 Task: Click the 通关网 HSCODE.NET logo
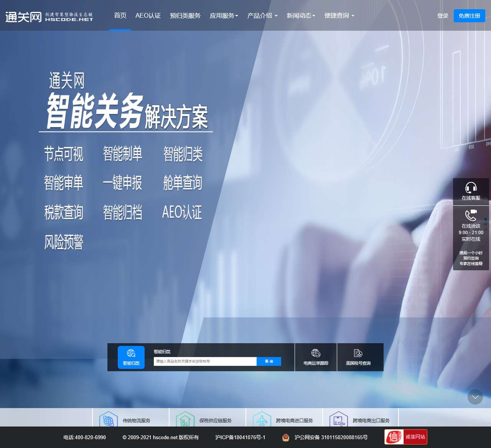point(49,17)
